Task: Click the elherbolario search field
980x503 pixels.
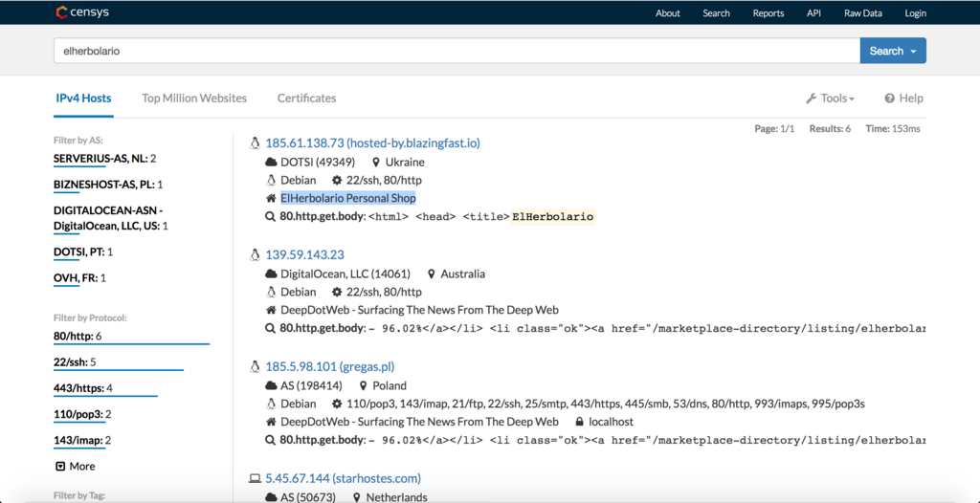Action: pyautogui.click(x=457, y=51)
